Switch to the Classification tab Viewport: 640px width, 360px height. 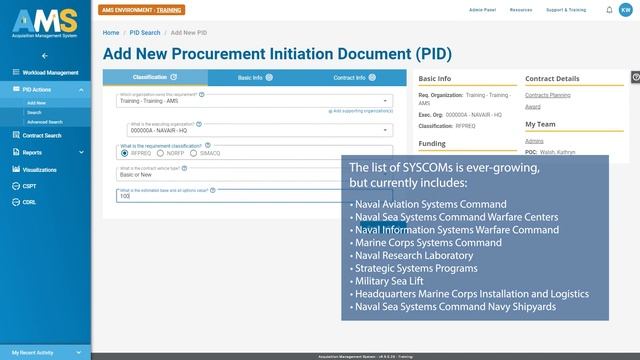click(155, 77)
